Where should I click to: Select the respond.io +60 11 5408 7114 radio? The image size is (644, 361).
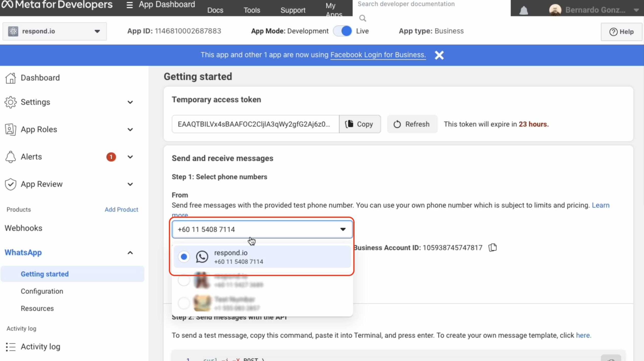[184, 257]
